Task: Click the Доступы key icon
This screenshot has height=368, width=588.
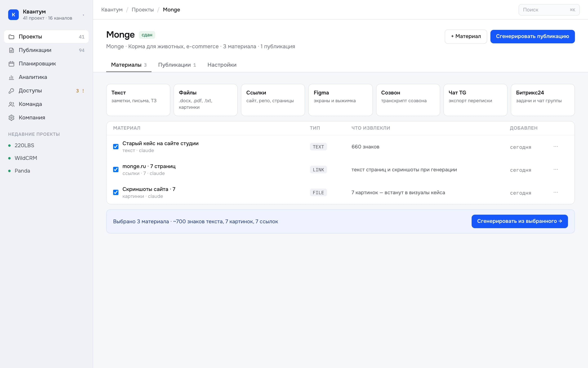Action: click(11, 91)
